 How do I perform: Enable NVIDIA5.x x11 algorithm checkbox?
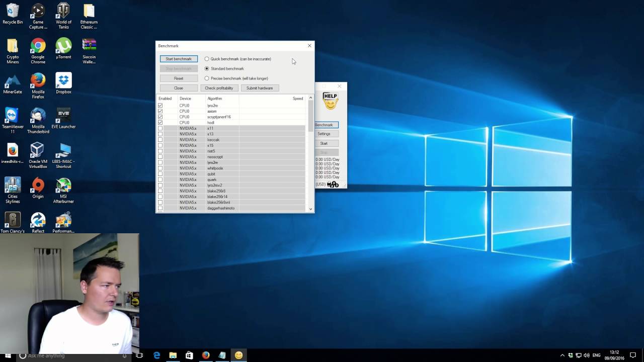[x=160, y=128]
